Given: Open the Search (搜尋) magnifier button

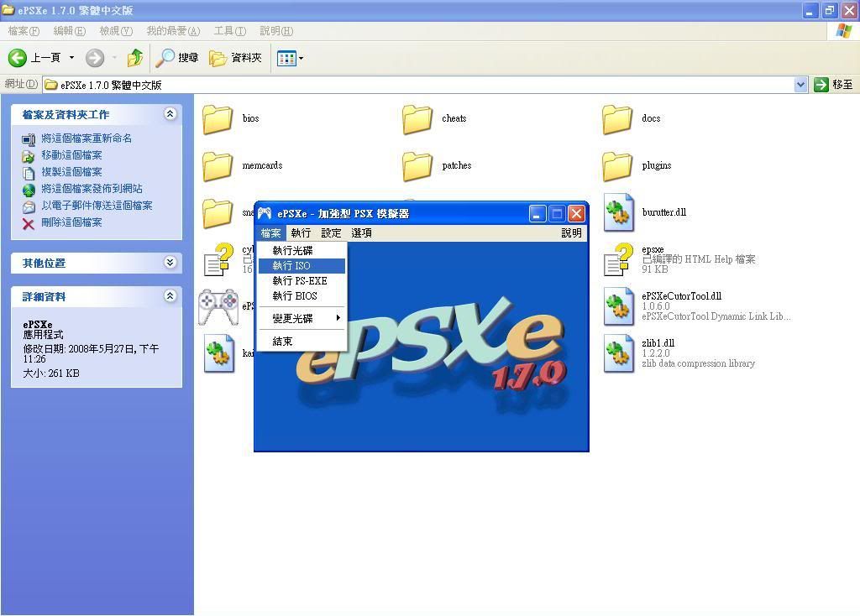Looking at the screenshot, I should [176, 58].
